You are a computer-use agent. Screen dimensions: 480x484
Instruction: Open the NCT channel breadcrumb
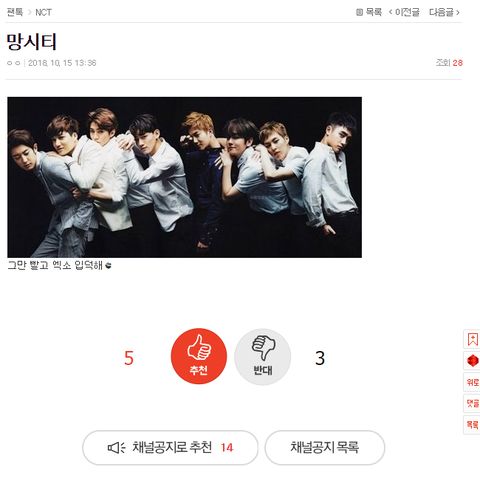tap(43, 12)
